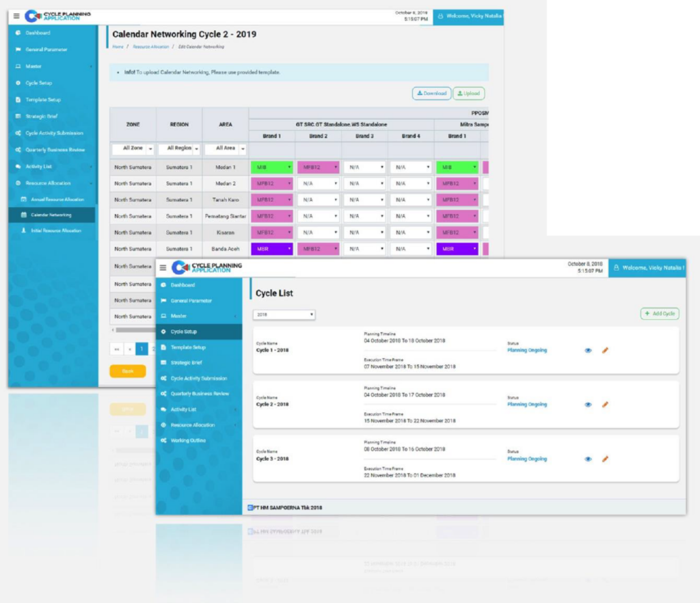
Task: Open Template Setup in the front sidebar
Action: (x=188, y=347)
